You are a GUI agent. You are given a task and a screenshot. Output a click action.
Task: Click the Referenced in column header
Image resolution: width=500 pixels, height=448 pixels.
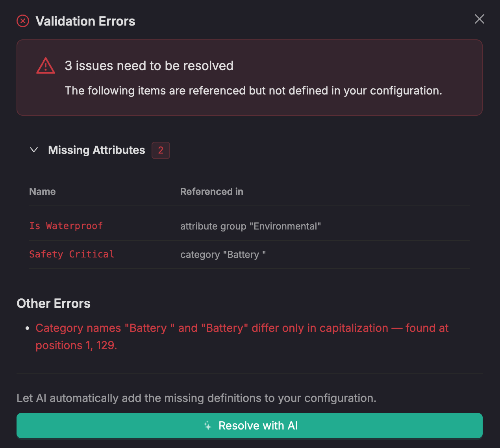point(211,192)
